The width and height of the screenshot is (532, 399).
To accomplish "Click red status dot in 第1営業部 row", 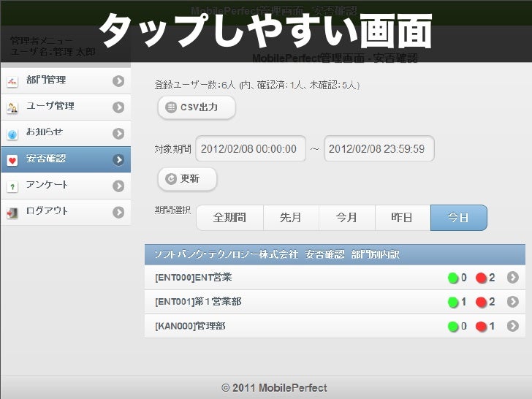I will (x=481, y=302).
